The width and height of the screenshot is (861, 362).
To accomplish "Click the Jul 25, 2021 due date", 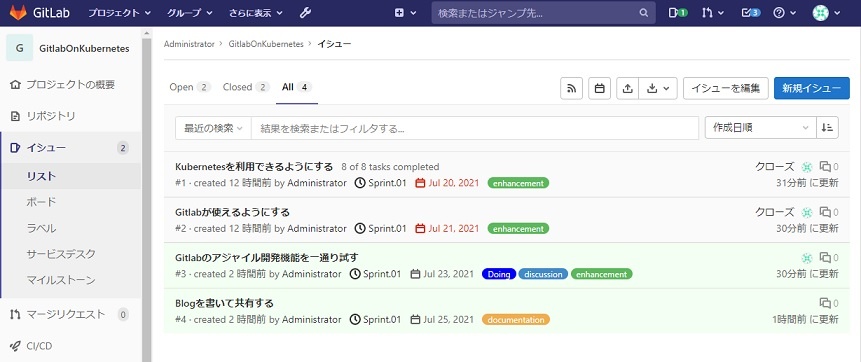I will point(442,319).
